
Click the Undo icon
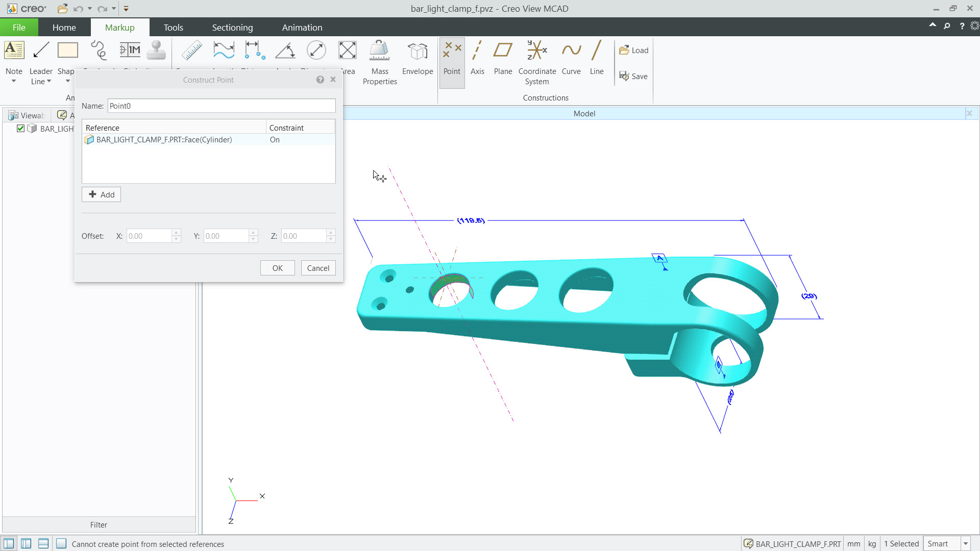click(78, 9)
